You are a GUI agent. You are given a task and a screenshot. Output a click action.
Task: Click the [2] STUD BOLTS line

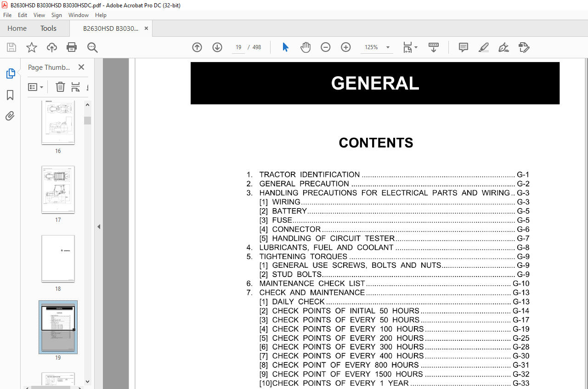[x=394, y=275]
